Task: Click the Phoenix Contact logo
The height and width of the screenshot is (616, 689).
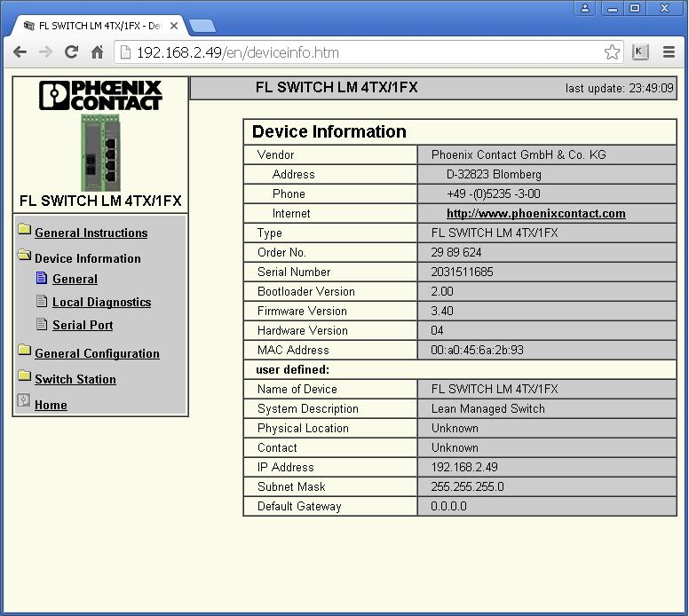Action: click(x=100, y=96)
